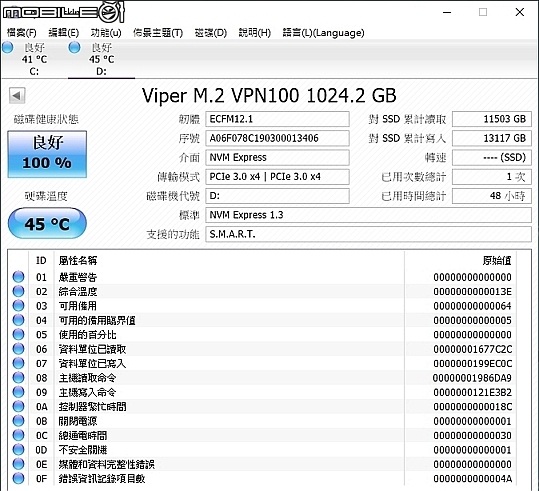Screen dimensions: 539x491
Task: Click the standard field NVM Express 1.3
Action: (x=368, y=215)
